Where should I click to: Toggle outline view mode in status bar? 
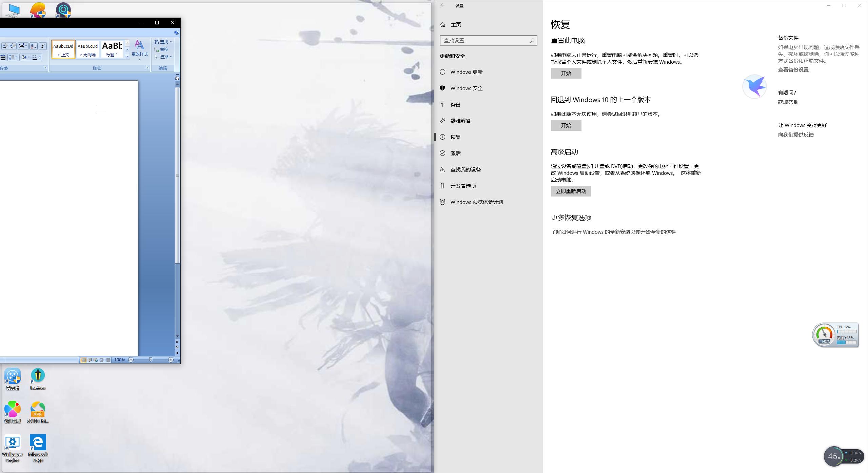[102, 360]
